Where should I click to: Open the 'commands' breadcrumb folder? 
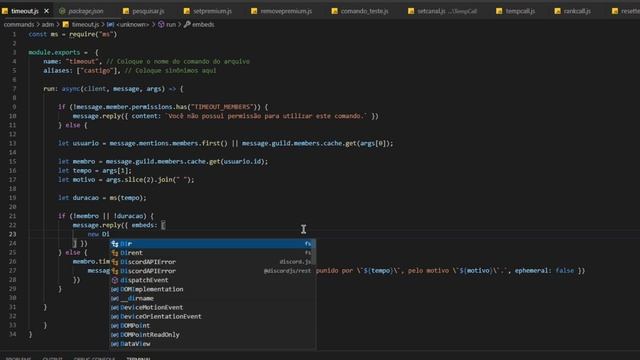tap(19, 24)
